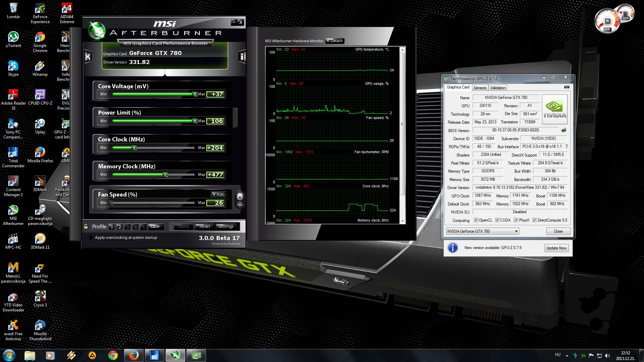Click the Power Limit slider handle
The width and height of the screenshot is (644, 362).
click(195, 121)
